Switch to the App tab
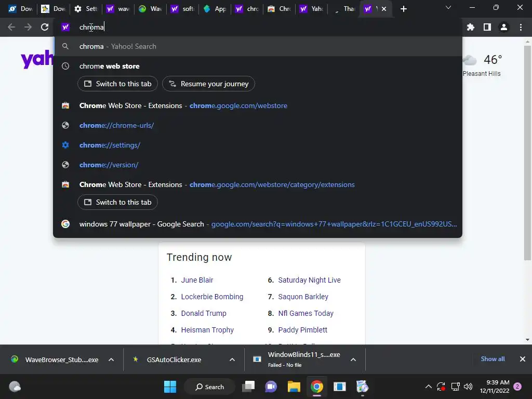 pos(215,9)
